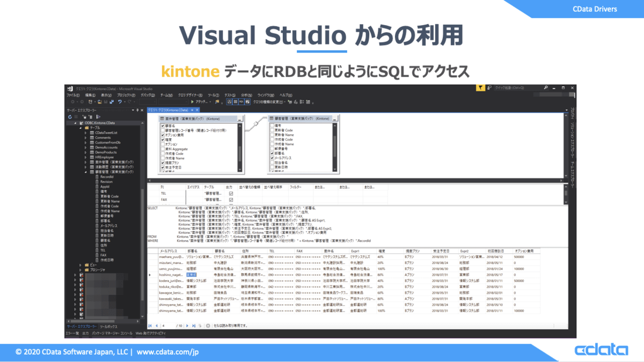Go to the previous record icon
644x362 pixels.
157,326
